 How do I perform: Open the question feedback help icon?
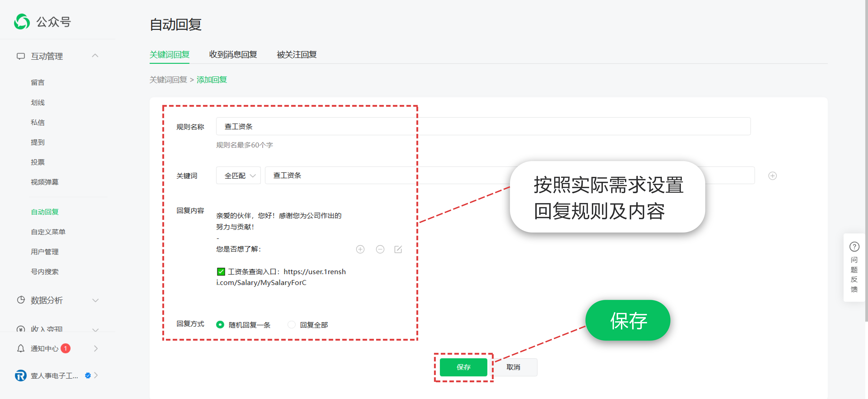pos(854,247)
